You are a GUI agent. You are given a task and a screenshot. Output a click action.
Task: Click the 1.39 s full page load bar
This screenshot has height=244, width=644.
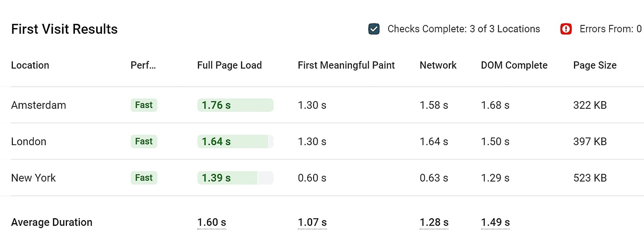tap(236, 178)
